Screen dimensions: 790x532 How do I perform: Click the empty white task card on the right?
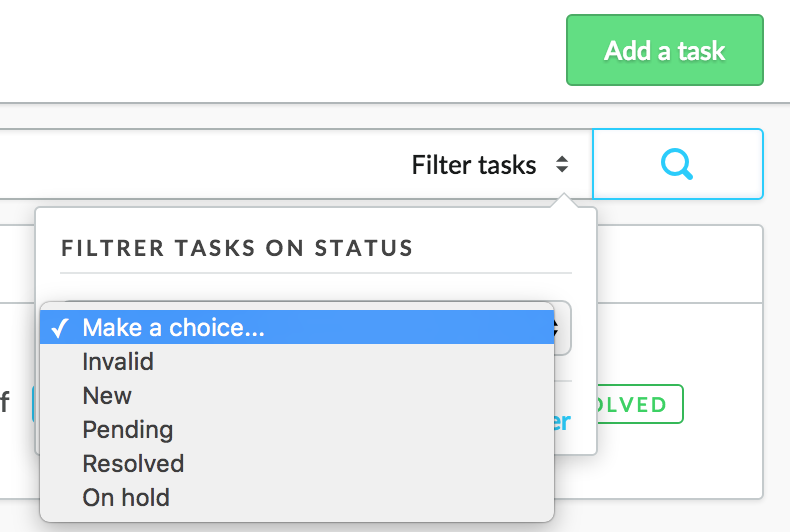point(680,264)
